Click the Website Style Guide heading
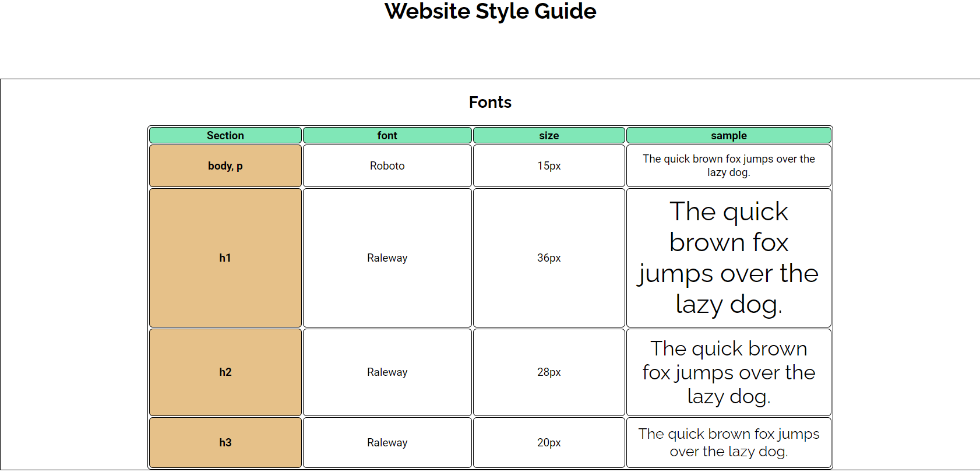The height and width of the screenshot is (472, 980). tap(490, 11)
